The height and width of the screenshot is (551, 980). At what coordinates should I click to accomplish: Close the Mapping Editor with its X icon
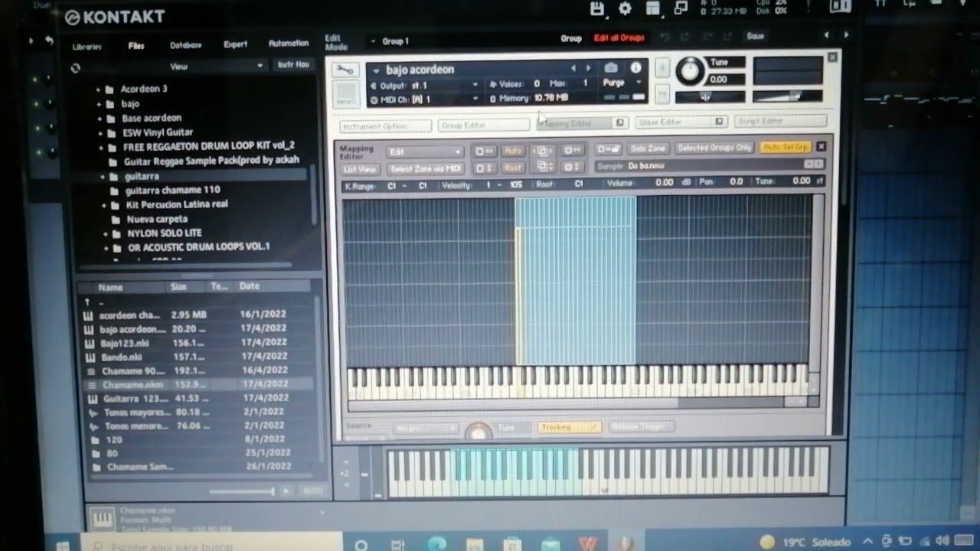[821, 147]
